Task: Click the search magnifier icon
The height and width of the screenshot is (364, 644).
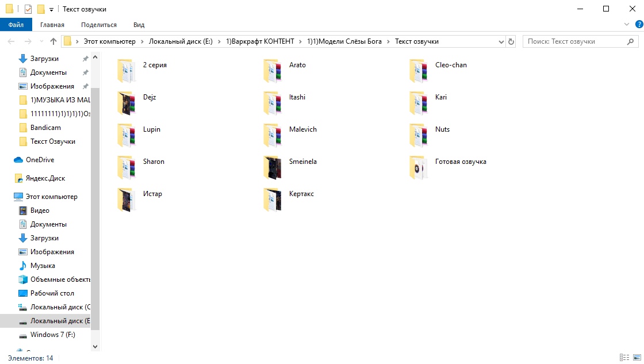Action: (630, 41)
